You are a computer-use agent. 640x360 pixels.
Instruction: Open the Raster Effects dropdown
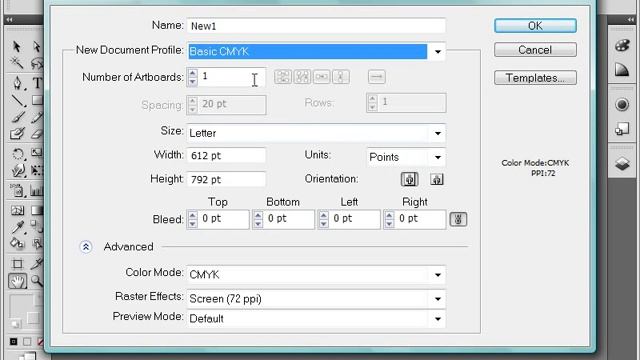click(316, 299)
